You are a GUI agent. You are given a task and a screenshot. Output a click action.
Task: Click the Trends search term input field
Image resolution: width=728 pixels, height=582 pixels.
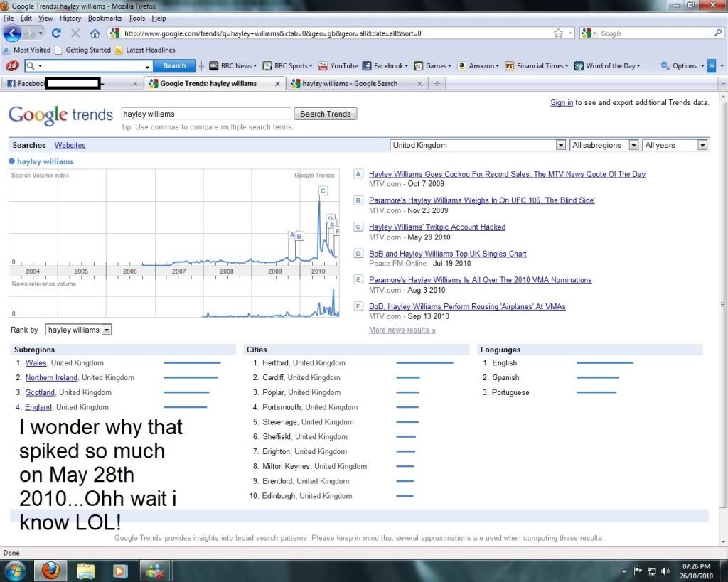pos(205,114)
